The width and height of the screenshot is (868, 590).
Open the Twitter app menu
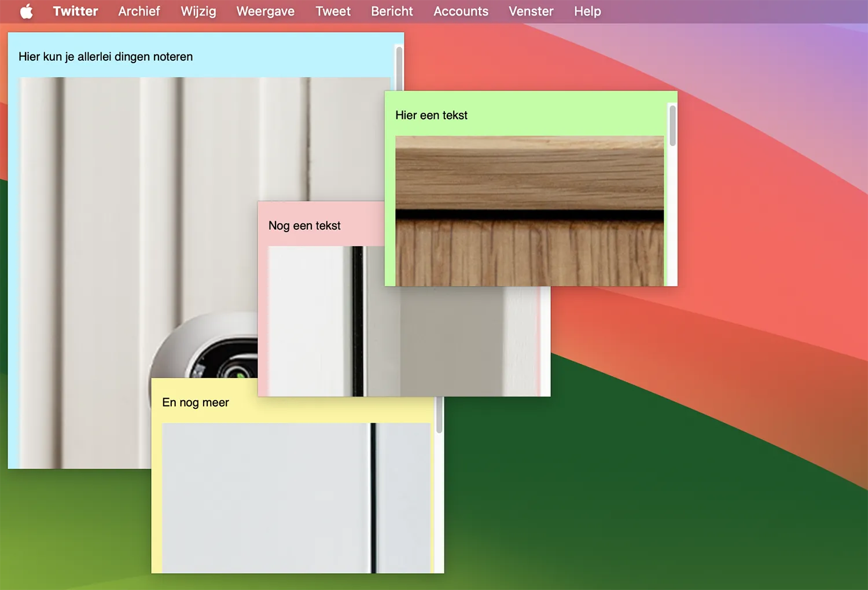(x=75, y=12)
